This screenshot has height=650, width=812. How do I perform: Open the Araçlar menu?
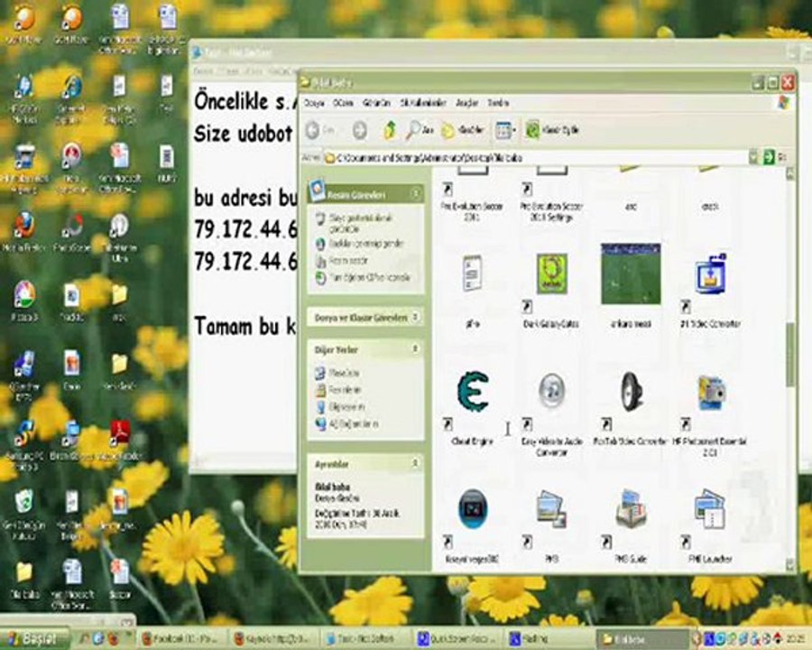(x=466, y=103)
